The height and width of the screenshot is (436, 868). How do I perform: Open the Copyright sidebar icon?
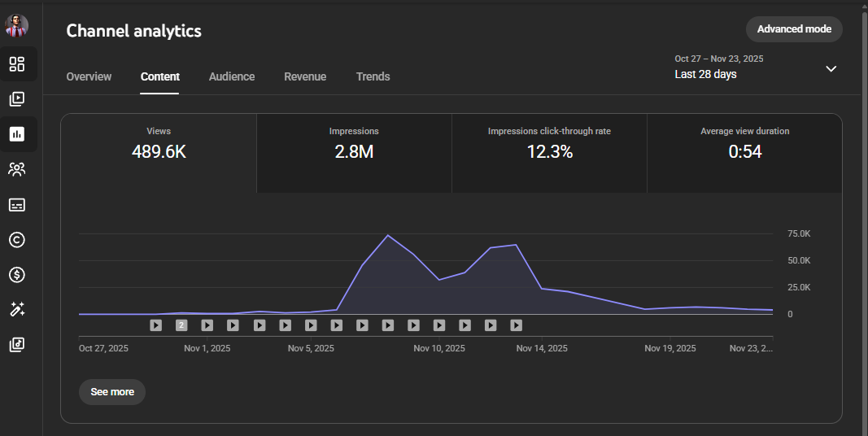17,240
